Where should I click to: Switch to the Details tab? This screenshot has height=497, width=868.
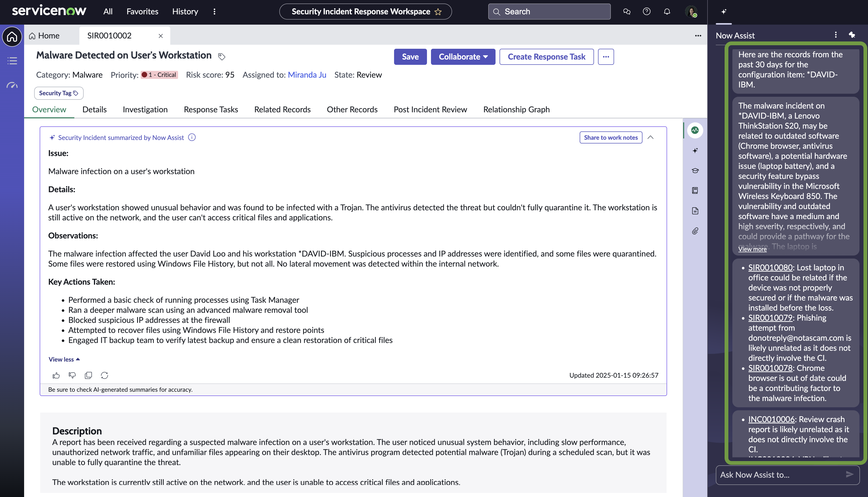[94, 110]
